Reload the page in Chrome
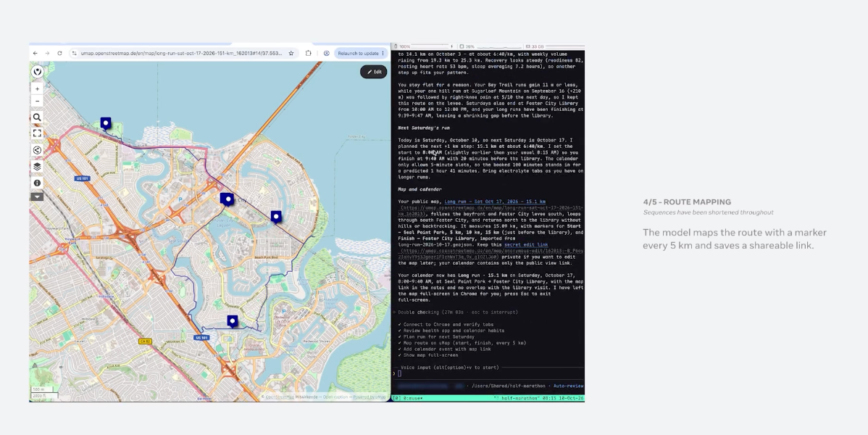The width and height of the screenshot is (868, 435). point(60,53)
